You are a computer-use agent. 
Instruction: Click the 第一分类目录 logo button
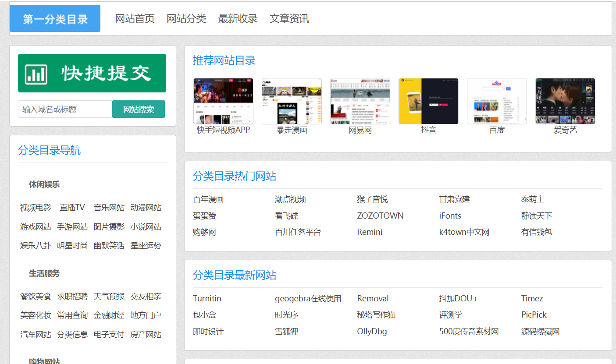[x=55, y=18]
